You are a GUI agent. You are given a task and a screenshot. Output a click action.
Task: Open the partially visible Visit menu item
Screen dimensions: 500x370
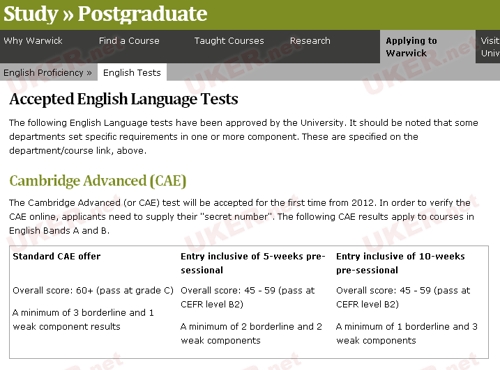tap(490, 47)
